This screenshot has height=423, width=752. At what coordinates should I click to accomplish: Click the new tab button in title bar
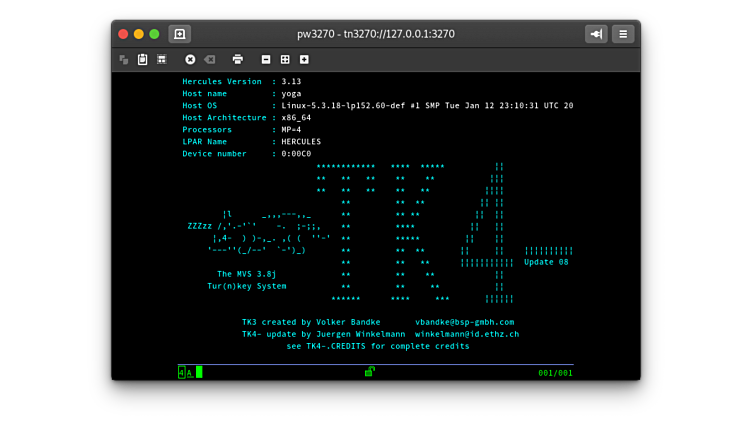180,34
